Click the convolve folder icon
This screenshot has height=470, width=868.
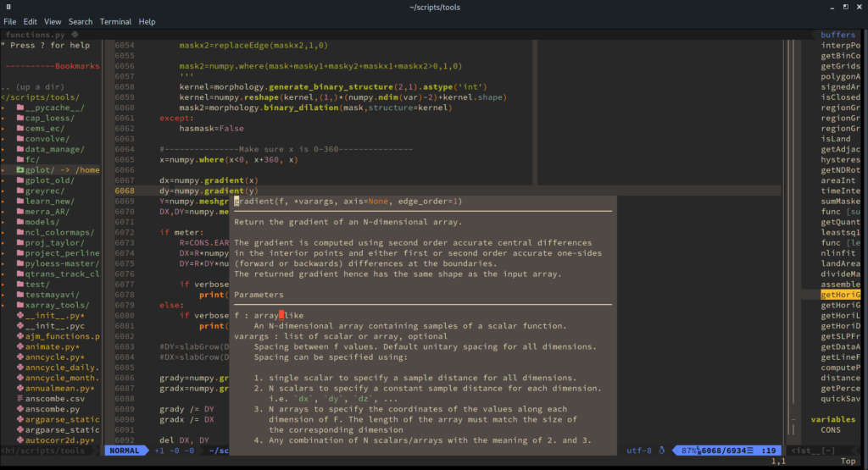pyautogui.click(x=20, y=139)
